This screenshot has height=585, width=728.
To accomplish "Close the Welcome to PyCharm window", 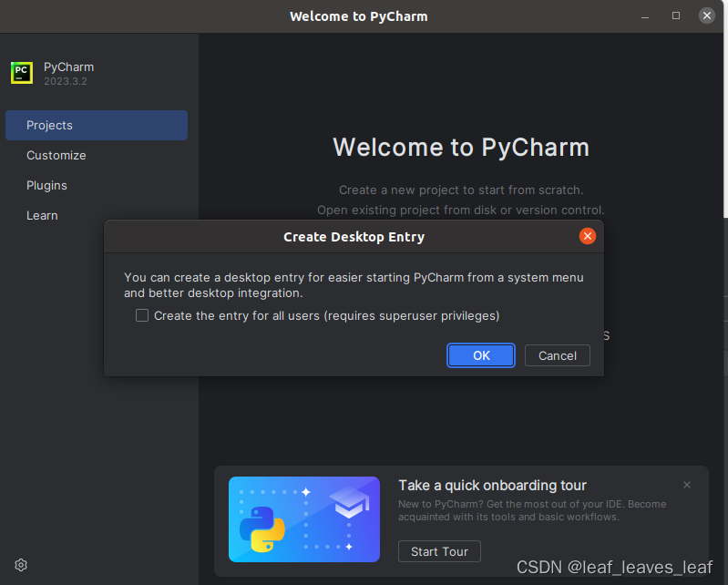I will (x=707, y=15).
